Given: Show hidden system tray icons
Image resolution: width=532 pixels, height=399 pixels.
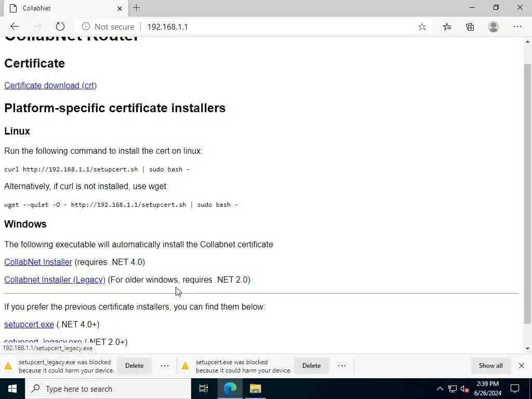Looking at the screenshot, I should (440, 389).
